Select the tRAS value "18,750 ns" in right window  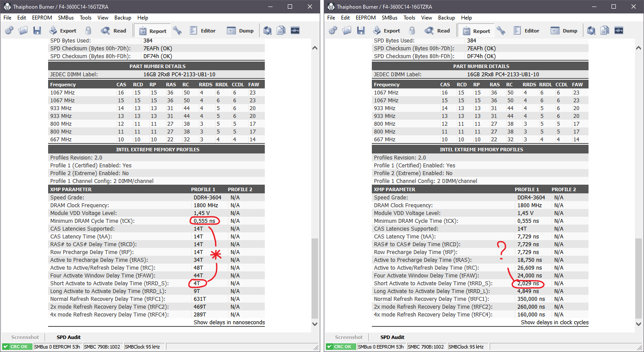click(530, 260)
